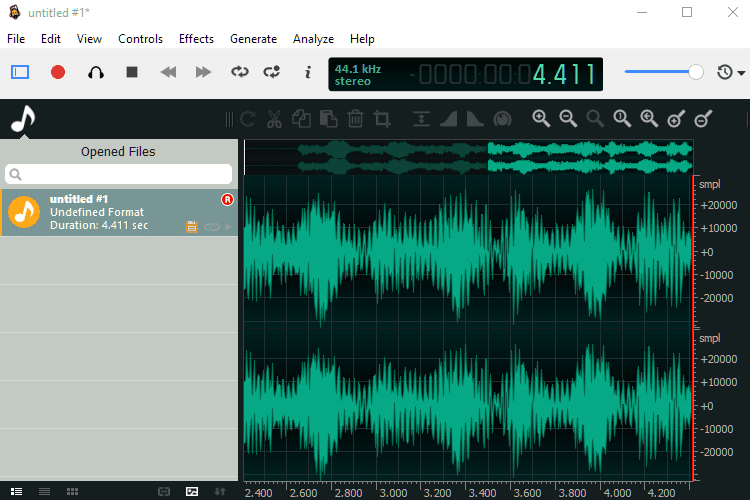The height and width of the screenshot is (500, 750).
Task: Click the red R recording badge
Action: coord(227,200)
